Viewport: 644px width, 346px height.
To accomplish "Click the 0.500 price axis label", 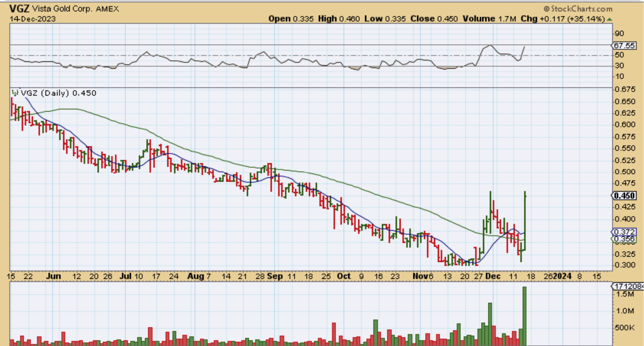I will coord(625,172).
